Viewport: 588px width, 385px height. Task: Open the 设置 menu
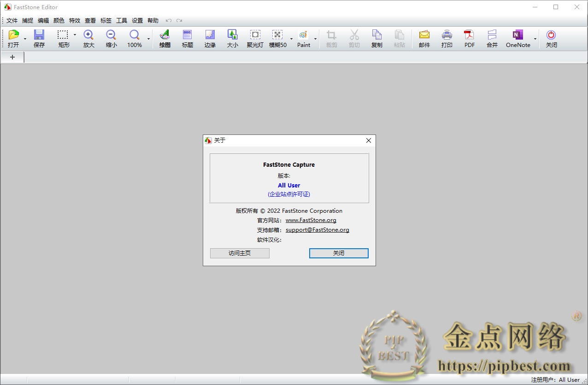(137, 20)
